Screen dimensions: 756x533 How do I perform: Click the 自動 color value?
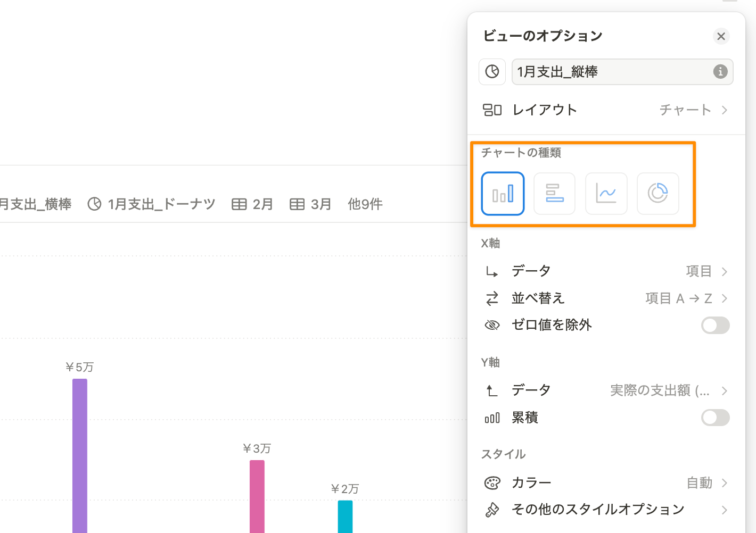coord(699,483)
